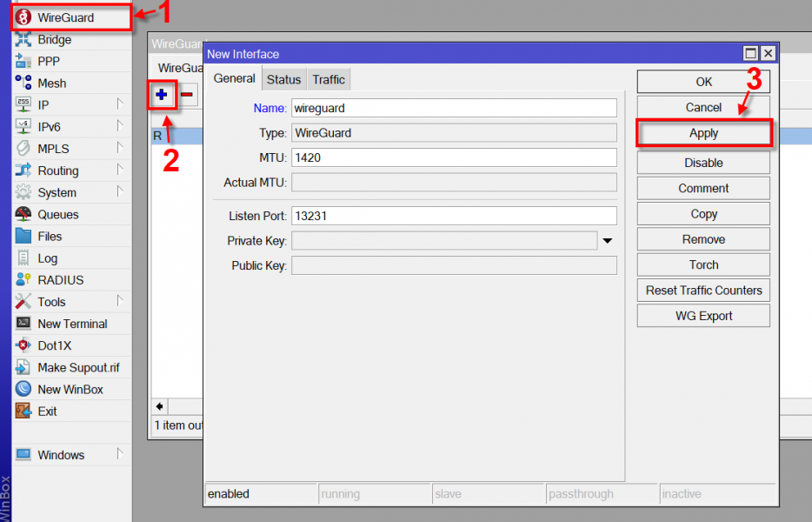Open the WireGuard menu icon
The height and width of the screenshot is (522, 812).
(x=23, y=17)
